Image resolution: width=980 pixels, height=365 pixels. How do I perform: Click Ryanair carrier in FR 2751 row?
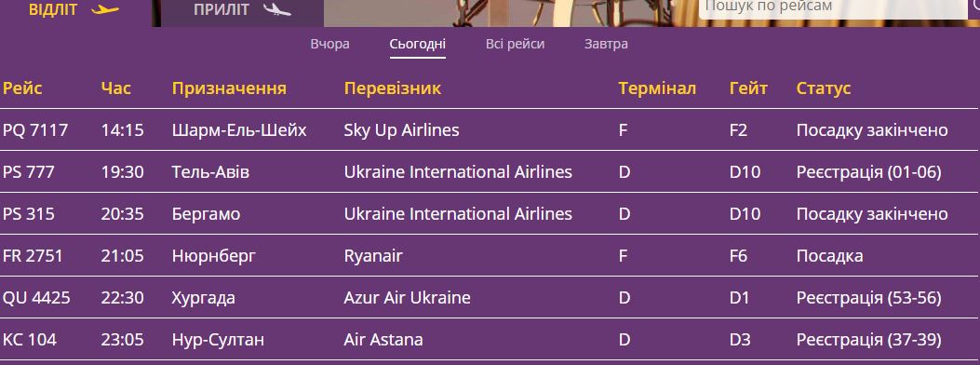click(373, 256)
